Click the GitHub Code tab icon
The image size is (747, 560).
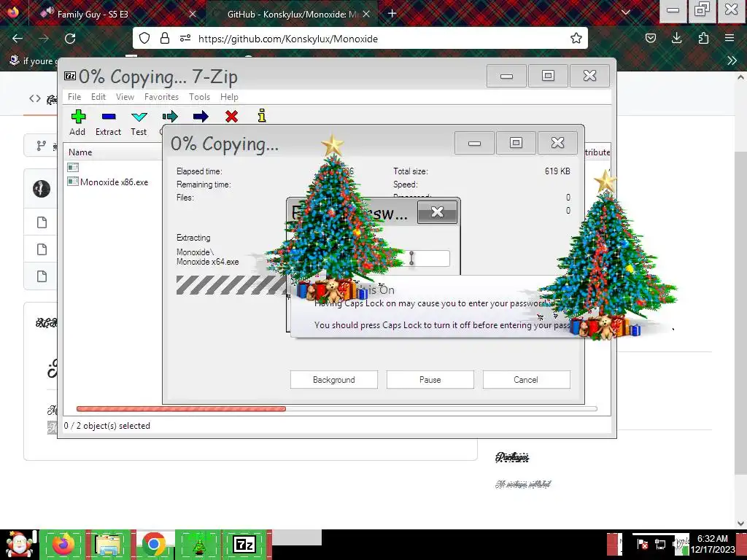coord(35,98)
